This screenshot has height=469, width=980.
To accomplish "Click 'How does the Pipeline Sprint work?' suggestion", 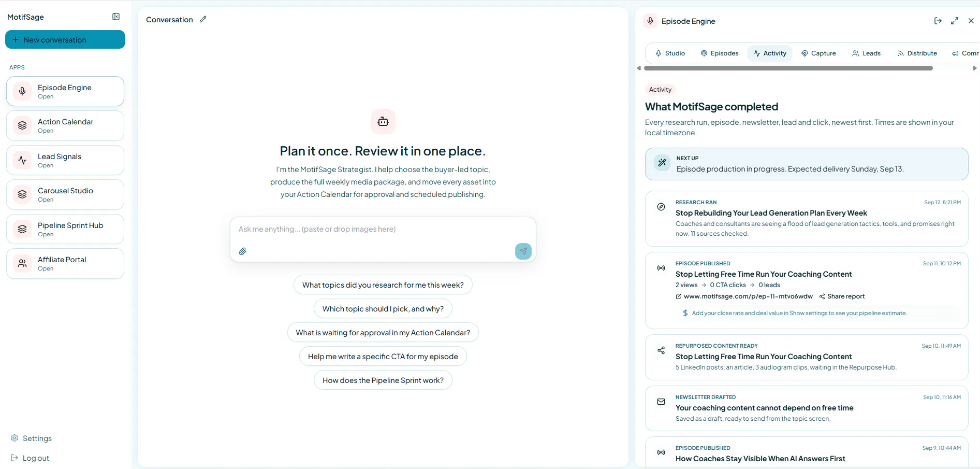I will tap(383, 380).
